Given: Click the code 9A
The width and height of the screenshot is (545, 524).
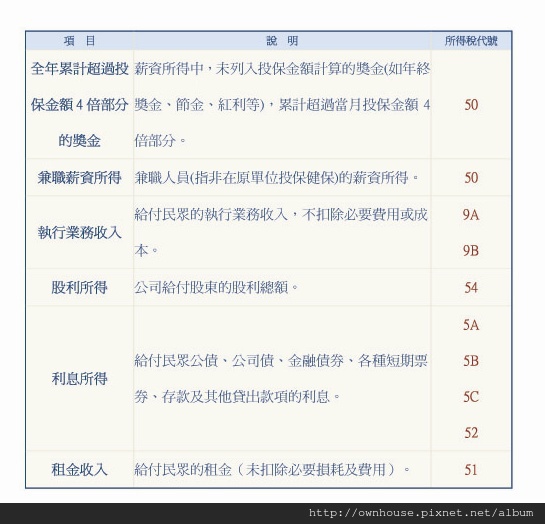Looking at the screenshot, I should [x=471, y=215].
